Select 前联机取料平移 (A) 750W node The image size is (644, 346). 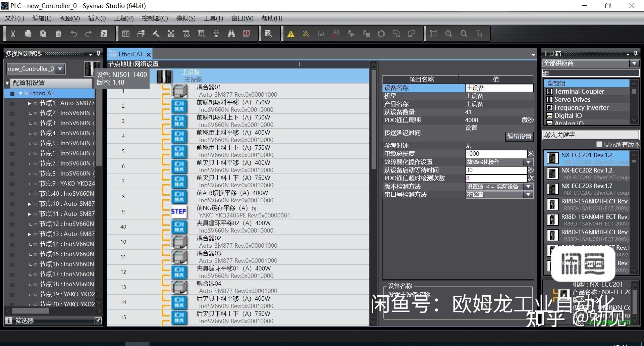tap(238, 106)
